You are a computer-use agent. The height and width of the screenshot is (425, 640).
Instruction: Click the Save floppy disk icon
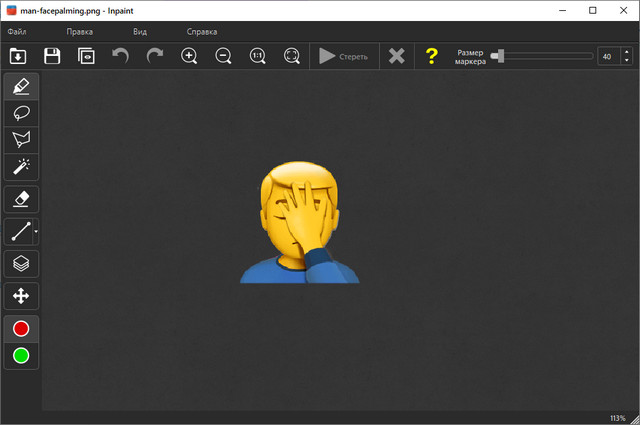[52, 56]
